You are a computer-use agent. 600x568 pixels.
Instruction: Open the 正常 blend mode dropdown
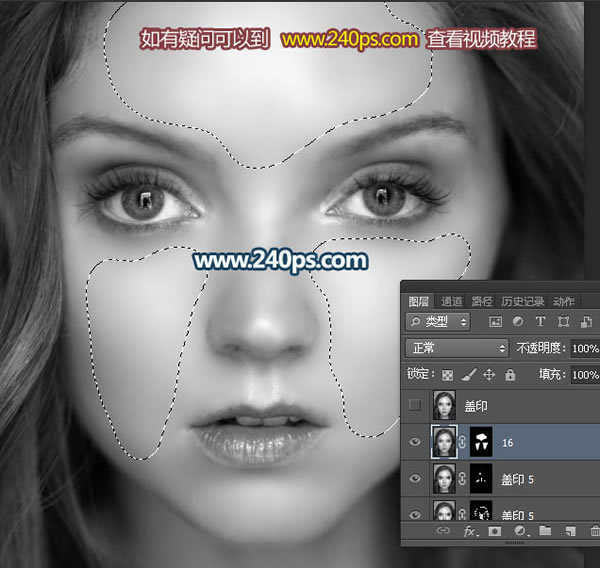[457, 348]
